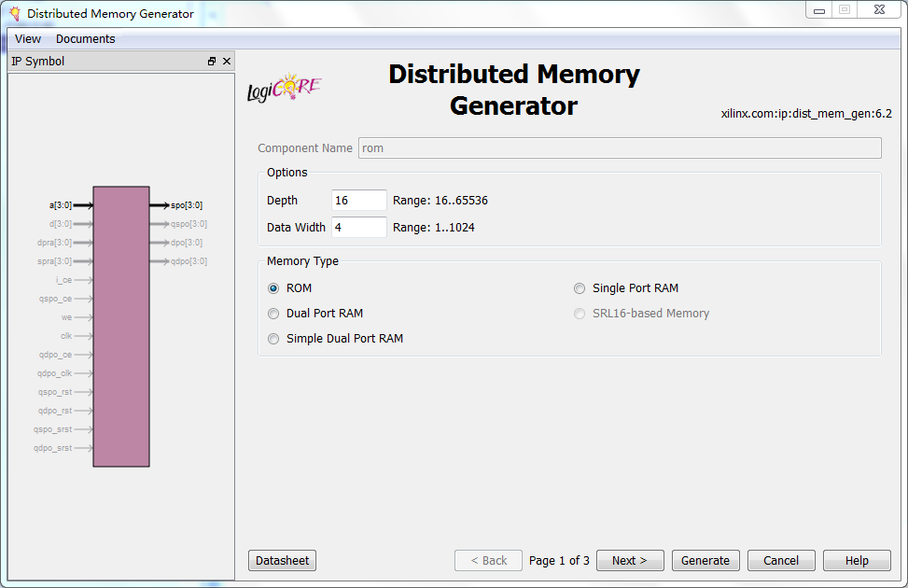Click the pink IP symbol block
The height and width of the screenshot is (588, 908).
(x=121, y=326)
